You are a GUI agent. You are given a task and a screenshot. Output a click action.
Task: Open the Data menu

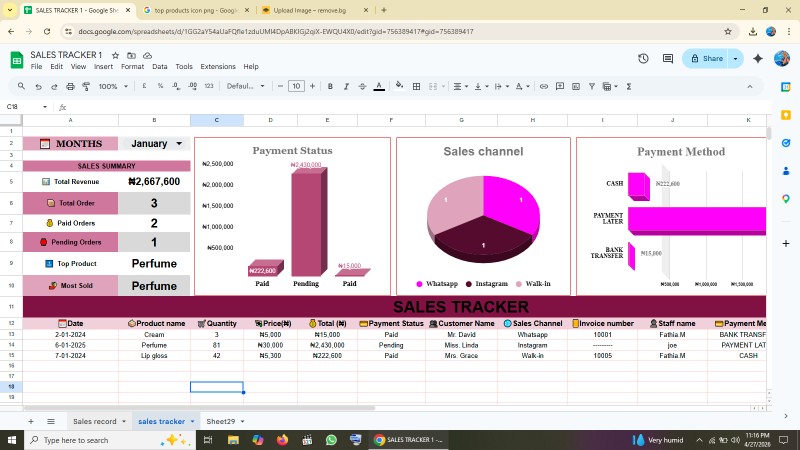(160, 66)
